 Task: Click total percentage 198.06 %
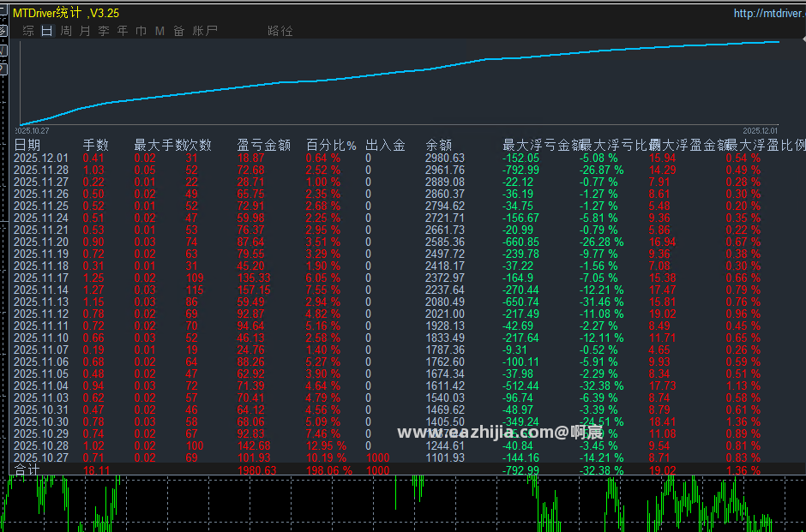(x=329, y=469)
